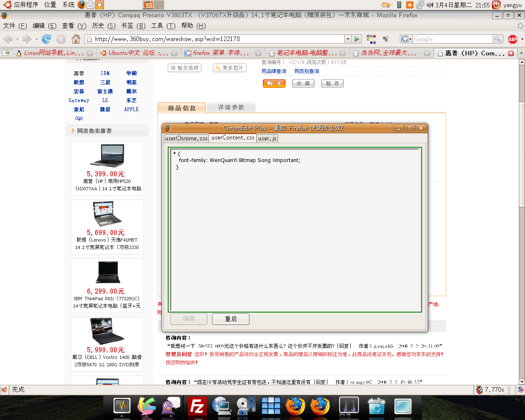Open the 历史 (S) menu
This screenshot has height=420, width=525.
click(104, 25)
